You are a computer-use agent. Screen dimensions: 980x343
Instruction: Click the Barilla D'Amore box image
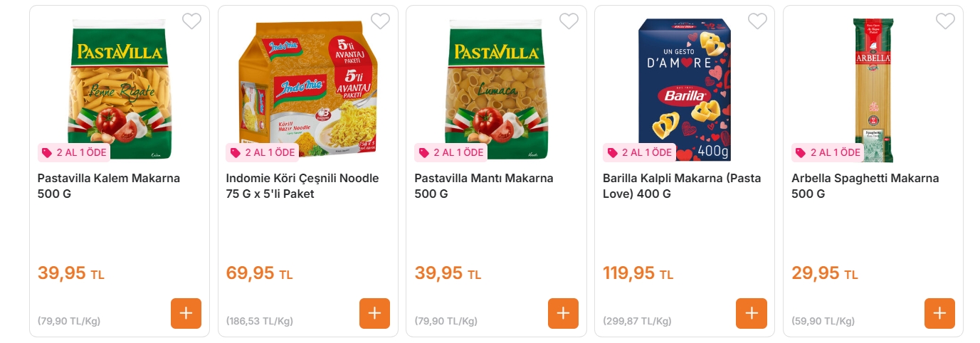point(685,89)
